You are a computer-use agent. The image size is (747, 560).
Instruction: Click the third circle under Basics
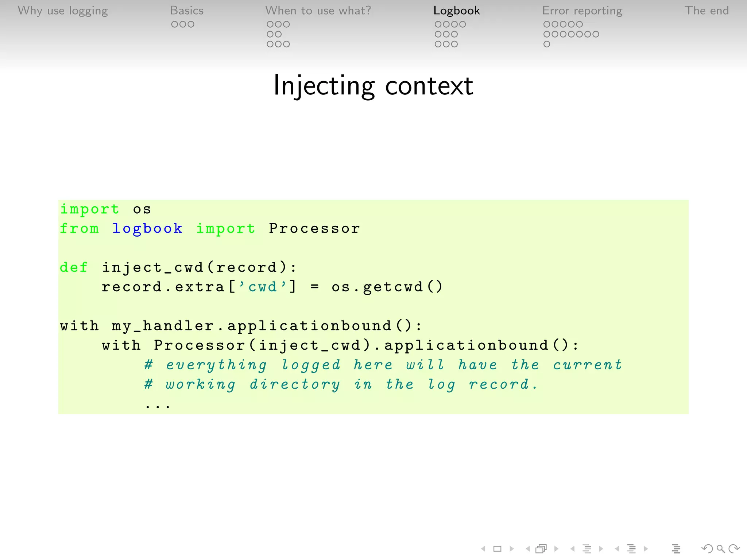click(191, 24)
